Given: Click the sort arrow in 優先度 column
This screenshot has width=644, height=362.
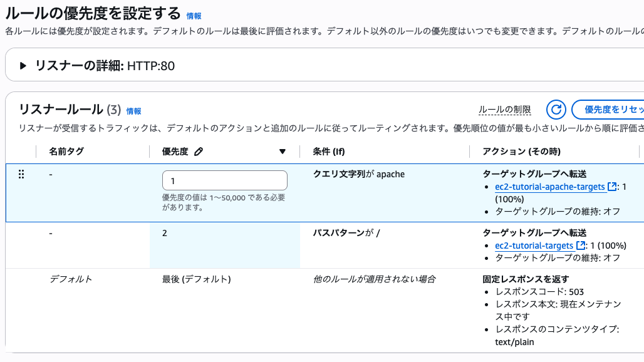Looking at the screenshot, I should tap(283, 152).
